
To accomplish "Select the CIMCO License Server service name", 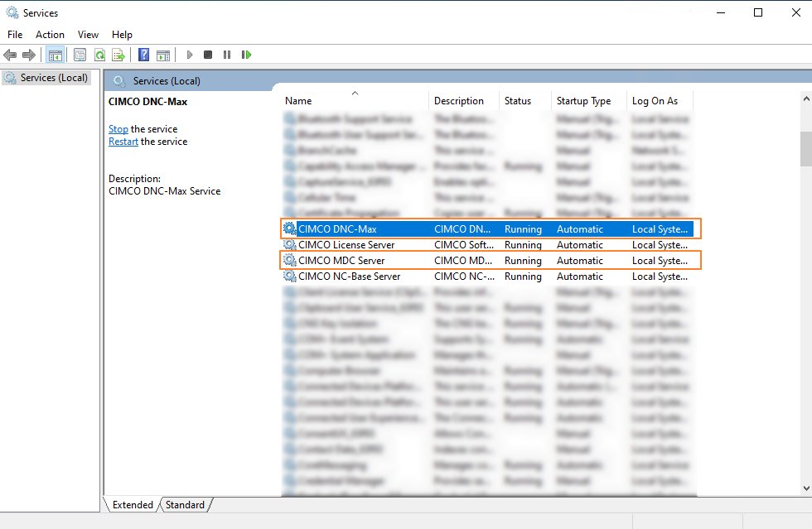I will [x=346, y=245].
